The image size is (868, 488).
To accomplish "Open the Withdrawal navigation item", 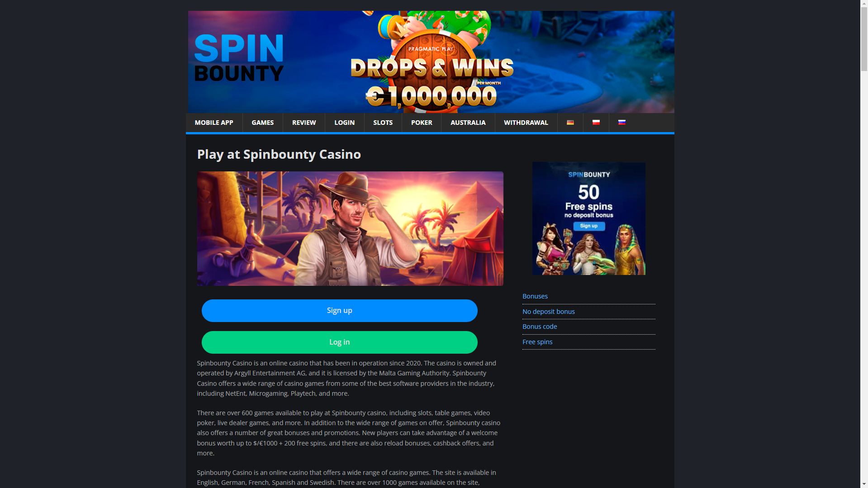I will tap(526, 123).
